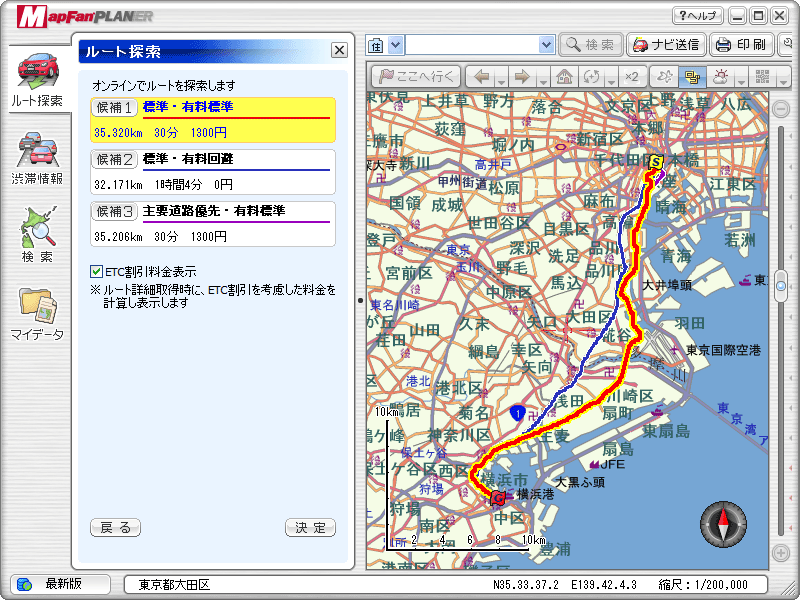This screenshot has width=800, height=600.
Task: Click 大黒ふ頭 label on map
Action: pos(580,482)
